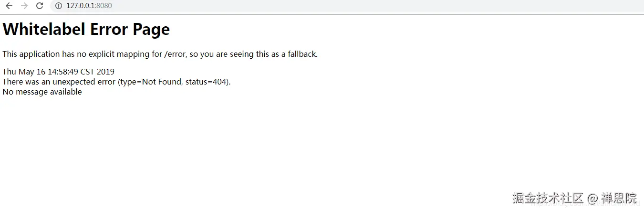Viewport: 644px width, 212px height.
Task: Click the word Whitelabel in heading
Action: point(43,30)
